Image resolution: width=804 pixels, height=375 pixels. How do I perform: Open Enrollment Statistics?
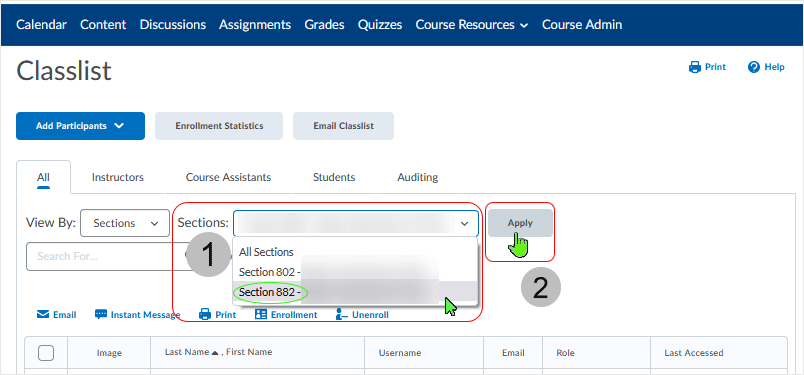pos(219,126)
